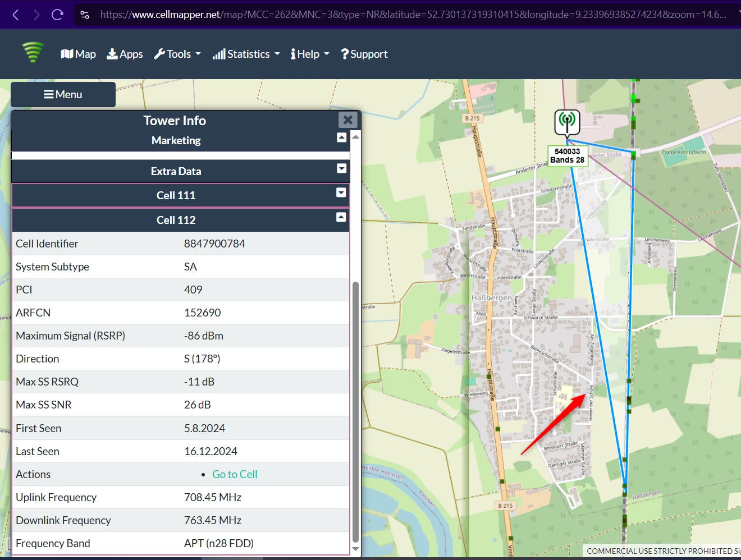Toggle the sidebar Menu button
Image resolution: width=741 pixels, height=560 pixels.
[x=63, y=94]
